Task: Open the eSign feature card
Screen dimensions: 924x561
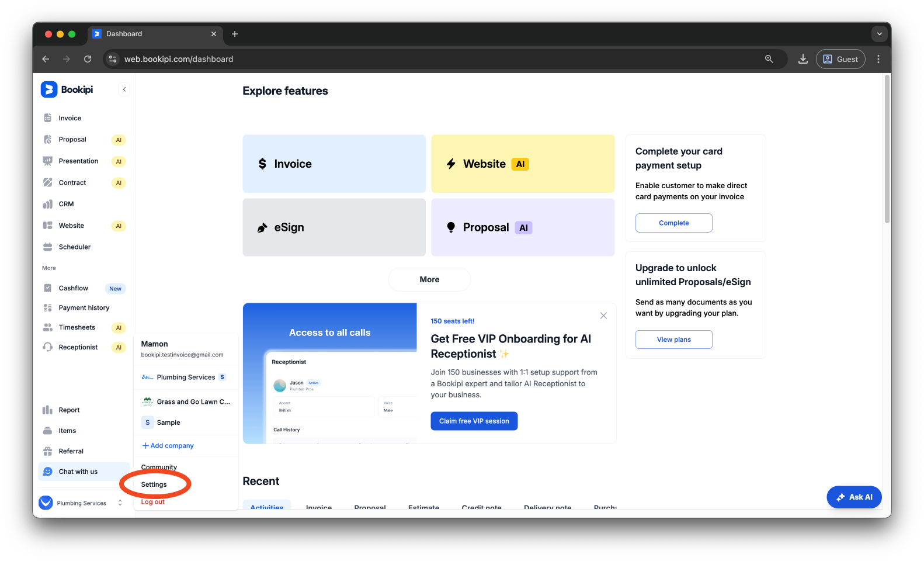Action: click(334, 227)
